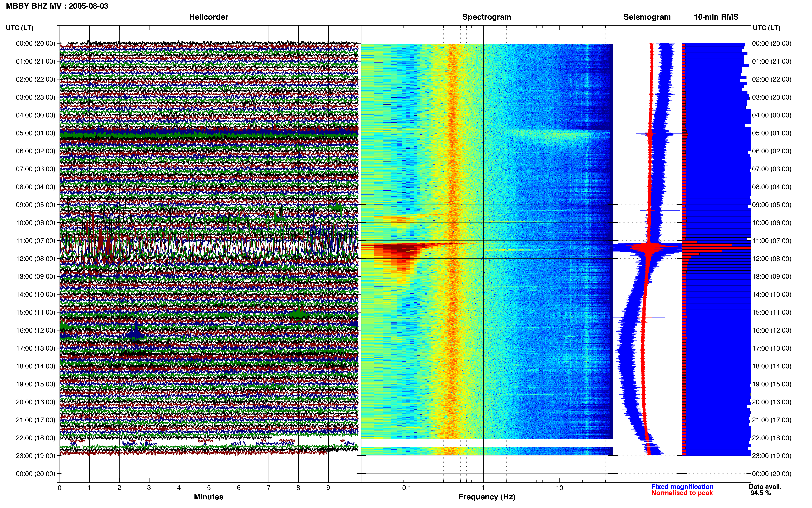The image size is (812, 508).
Task: Pick '22:00 (18:00)' on the left time axis
Action: [36, 438]
